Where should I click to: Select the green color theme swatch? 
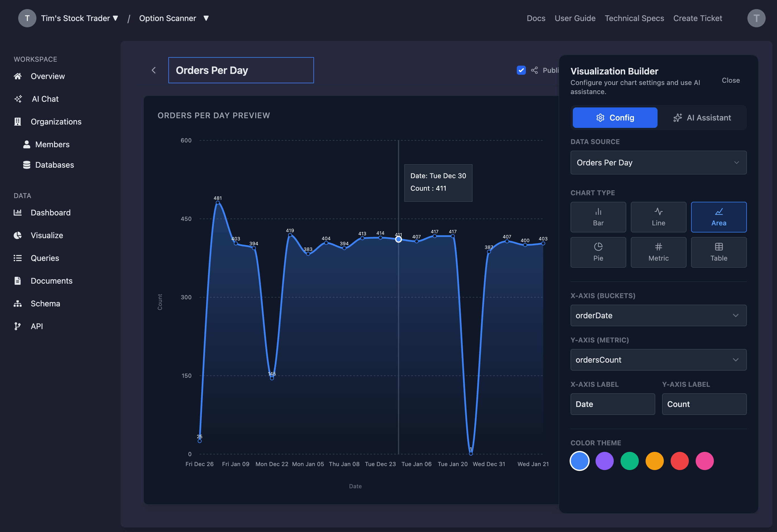(x=630, y=461)
